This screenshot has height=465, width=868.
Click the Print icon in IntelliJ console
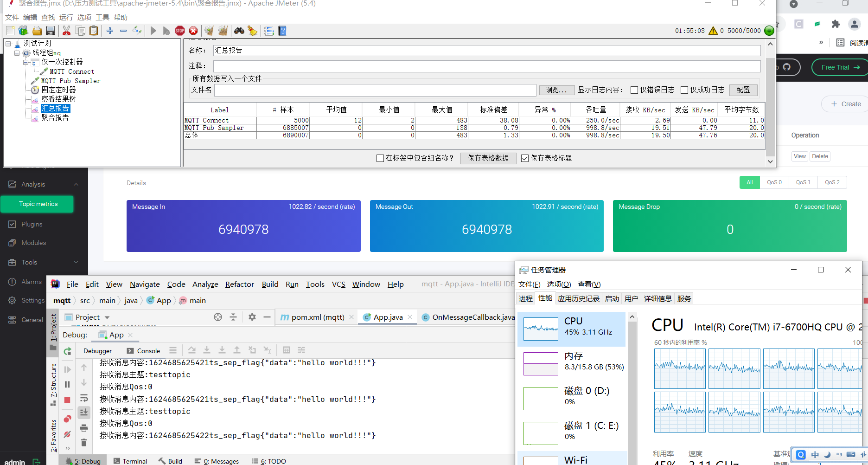84,428
